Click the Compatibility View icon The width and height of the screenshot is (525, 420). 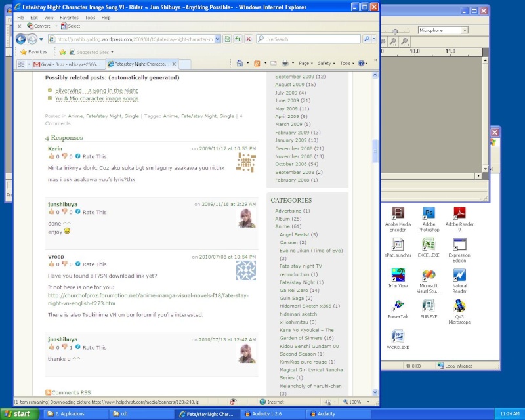pyautogui.click(x=227, y=39)
